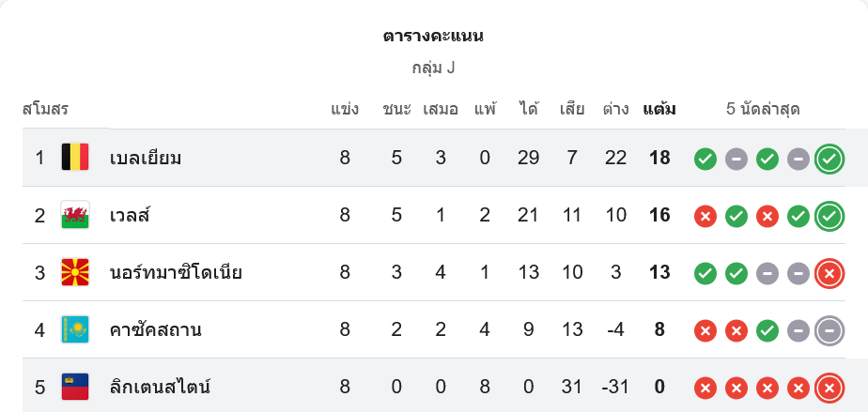
Task: Click the Kazakhstan flag icon
Action: pyautogui.click(x=74, y=330)
